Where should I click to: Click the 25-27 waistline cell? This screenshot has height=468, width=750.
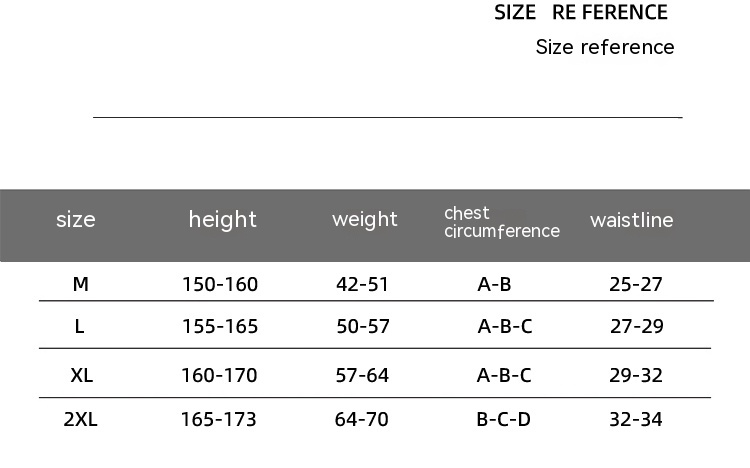coord(636,285)
